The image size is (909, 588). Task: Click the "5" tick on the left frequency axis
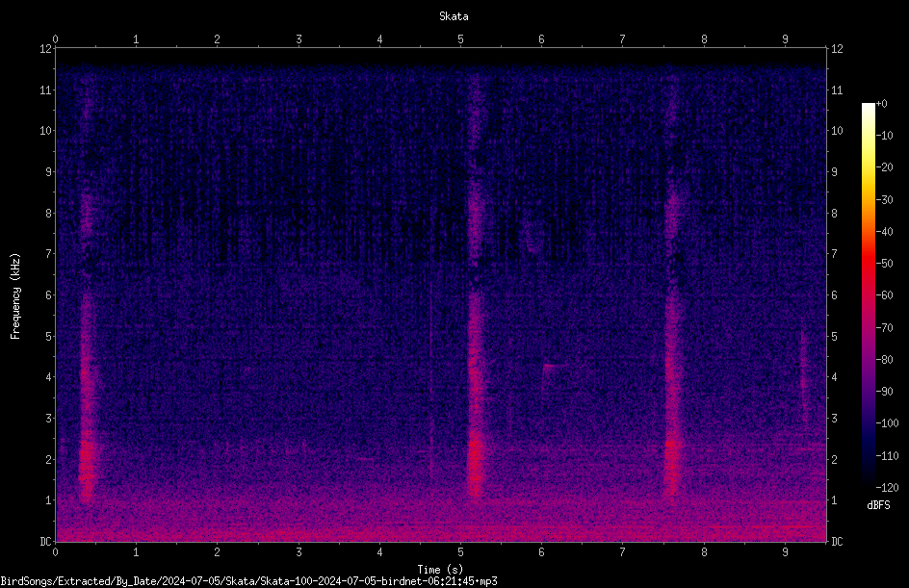[49, 336]
